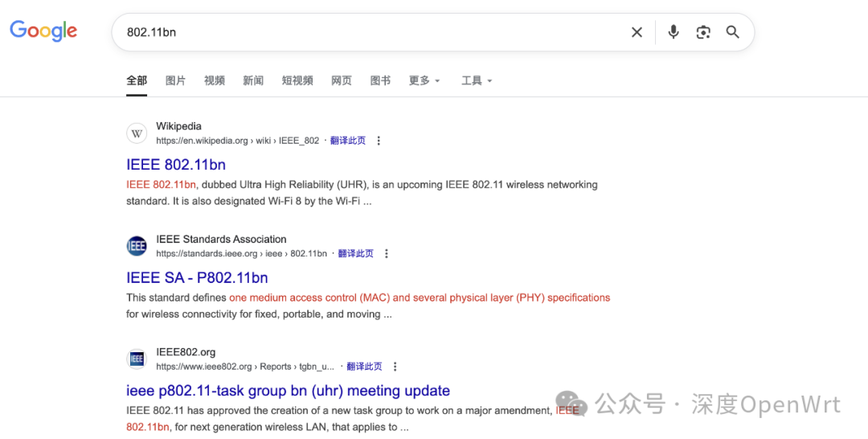Switch to the 图片 tab
The height and width of the screenshot is (439, 868).
(x=175, y=81)
